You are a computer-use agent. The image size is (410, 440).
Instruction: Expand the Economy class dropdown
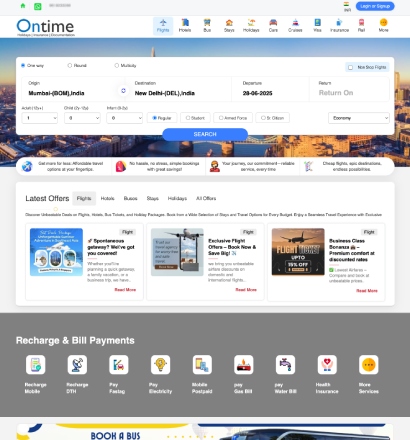point(359,118)
